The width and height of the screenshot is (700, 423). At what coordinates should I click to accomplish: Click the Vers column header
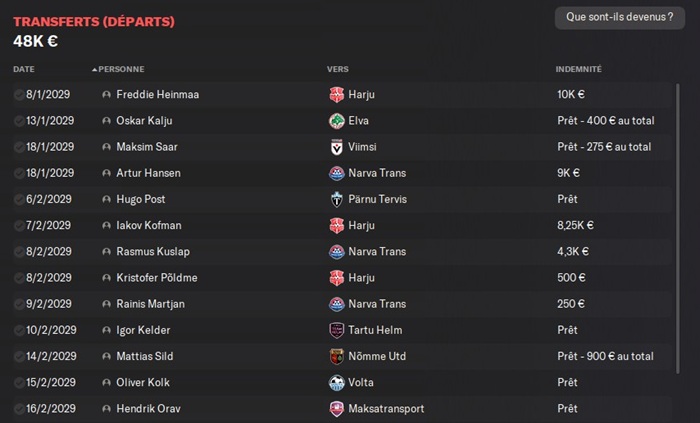coord(337,69)
